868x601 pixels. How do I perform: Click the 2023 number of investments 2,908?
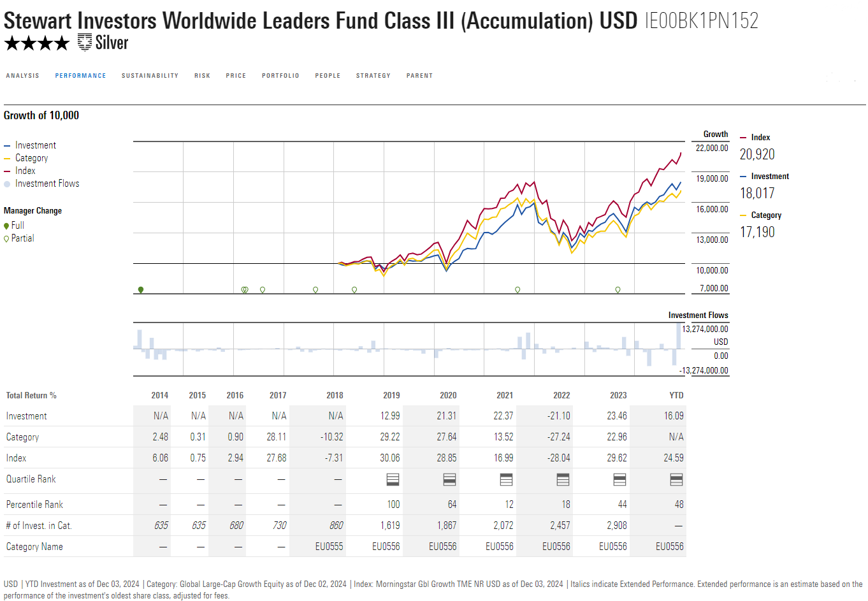tap(617, 525)
